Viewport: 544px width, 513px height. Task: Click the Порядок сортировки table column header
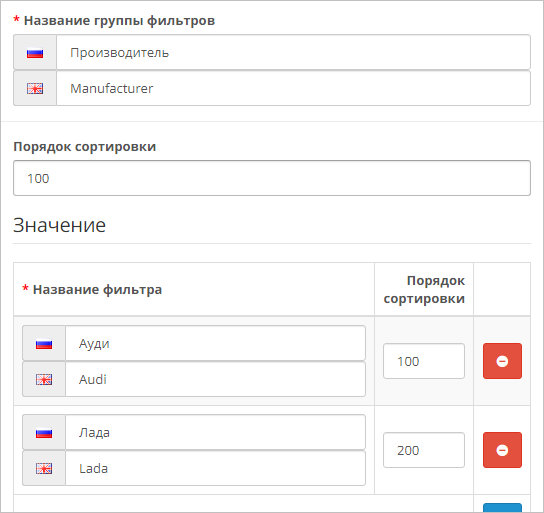424,290
